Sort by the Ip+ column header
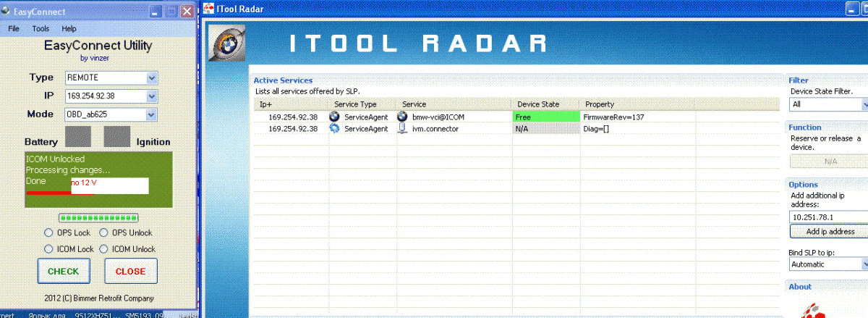Viewport: 868px width, 318px height. (x=291, y=104)
